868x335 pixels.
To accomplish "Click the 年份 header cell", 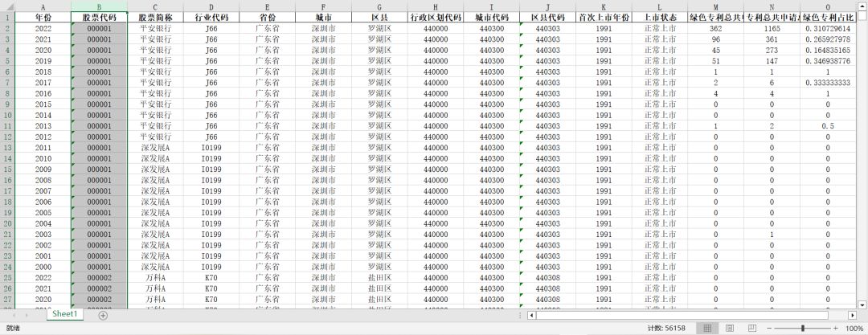I will coord(43,17).
